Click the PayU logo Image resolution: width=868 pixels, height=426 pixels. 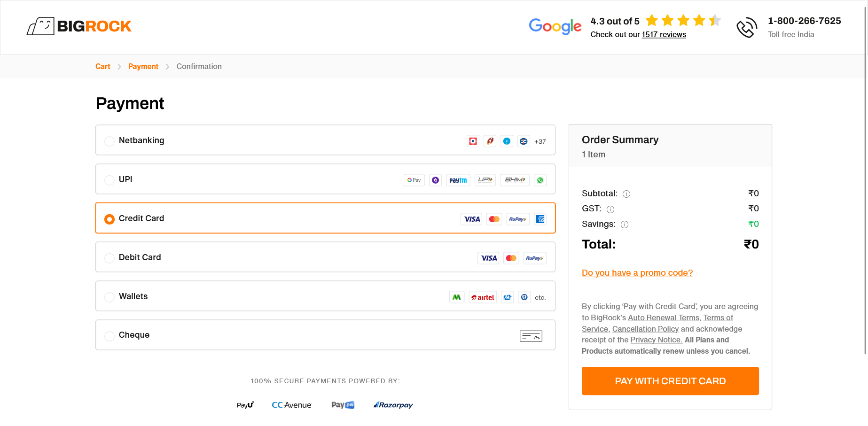click(x=245, y=405)
